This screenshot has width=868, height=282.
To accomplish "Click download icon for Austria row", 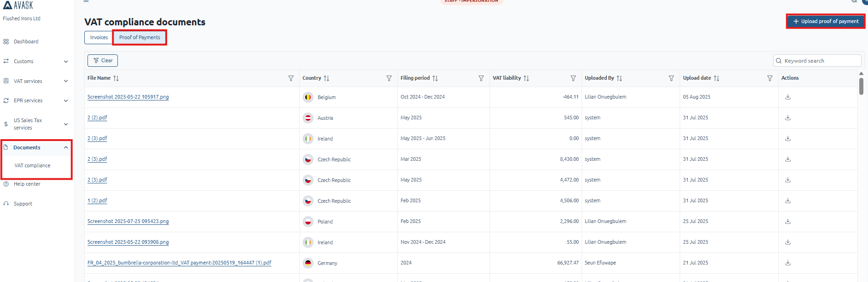I will pos(787,118).
